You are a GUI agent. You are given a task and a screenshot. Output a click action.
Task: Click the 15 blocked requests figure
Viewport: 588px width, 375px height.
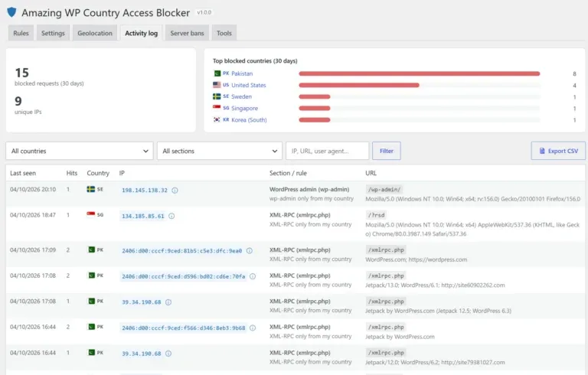tap(21, 73)
